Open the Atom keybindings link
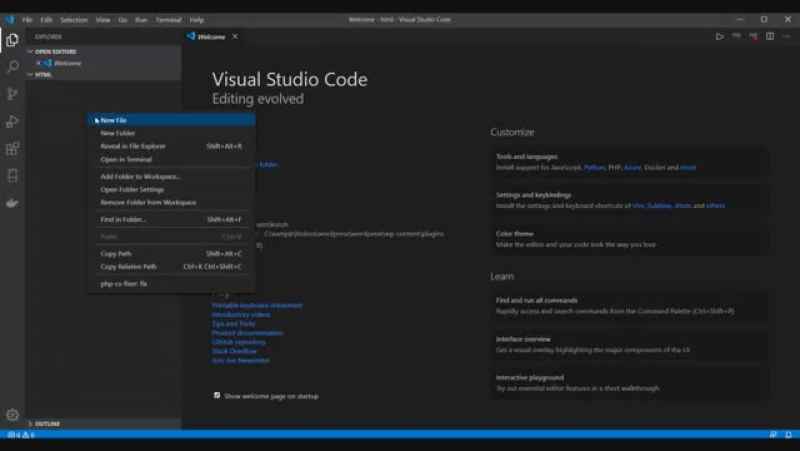The width and height of the screenshot is (800, 451). tap(683, 206)
